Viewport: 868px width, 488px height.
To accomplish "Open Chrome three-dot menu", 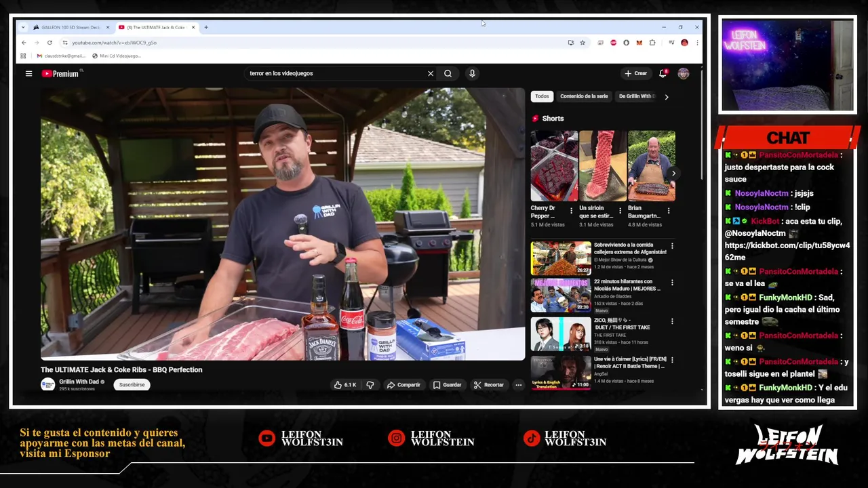I will [696, 43].
